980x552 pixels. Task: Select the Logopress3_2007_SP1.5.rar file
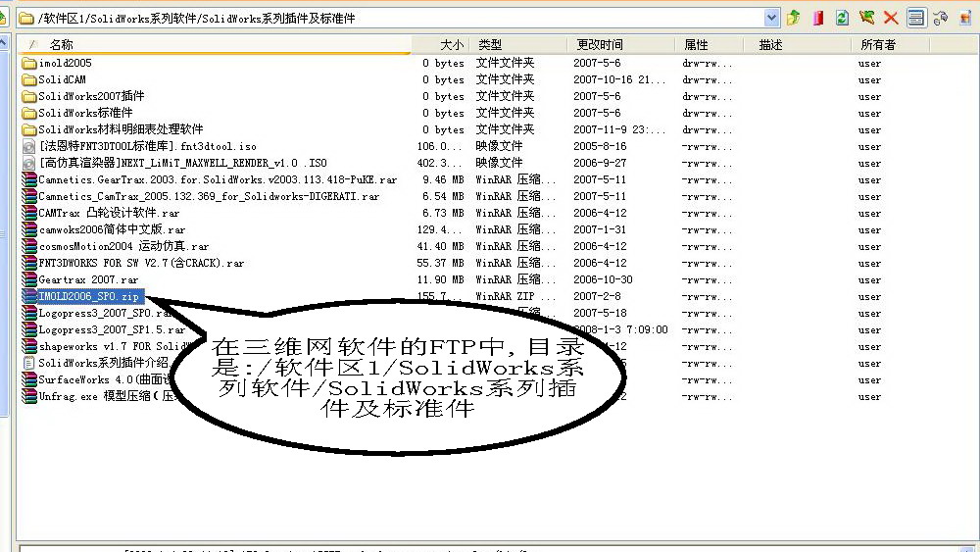pyautogui.click(x=112, y=329)
